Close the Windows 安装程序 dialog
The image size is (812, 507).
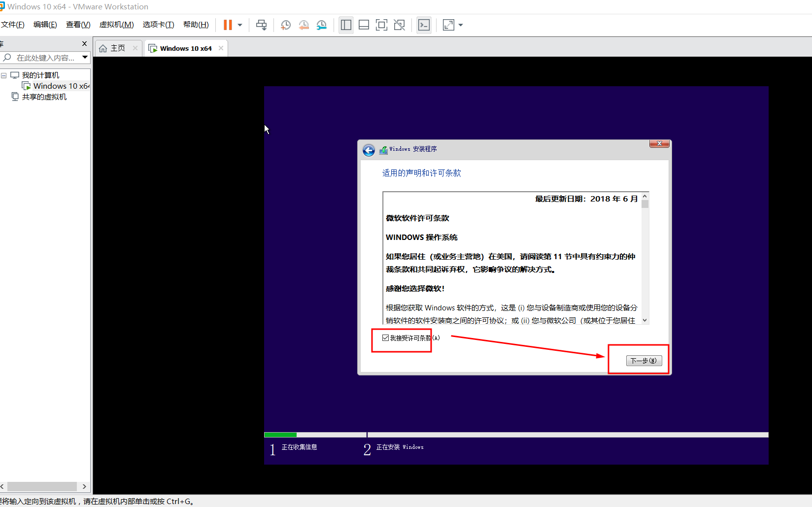pyautogui.click(x=659, y=143)
